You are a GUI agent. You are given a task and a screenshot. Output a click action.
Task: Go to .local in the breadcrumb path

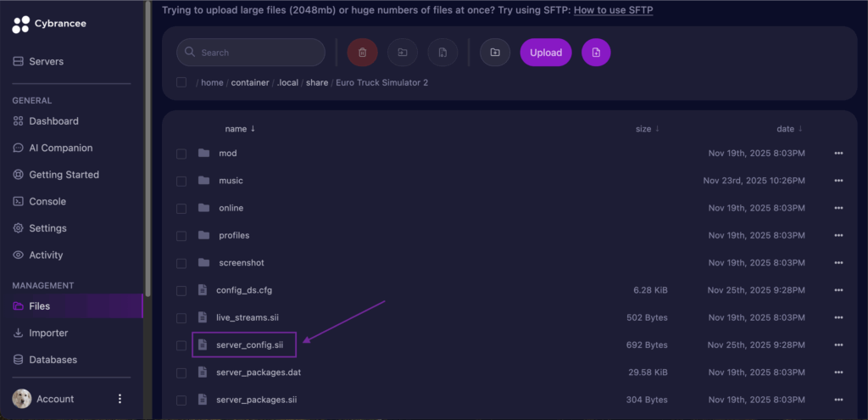pos(287,82)
